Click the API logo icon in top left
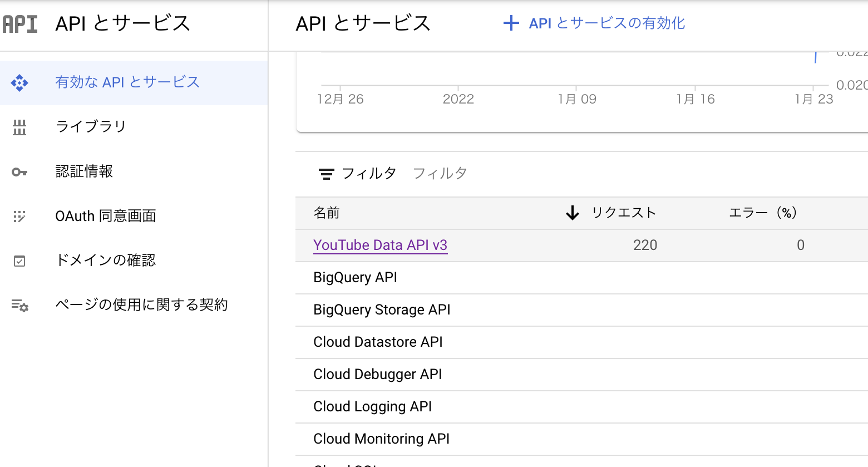868x467 pixels. (20, 23)
